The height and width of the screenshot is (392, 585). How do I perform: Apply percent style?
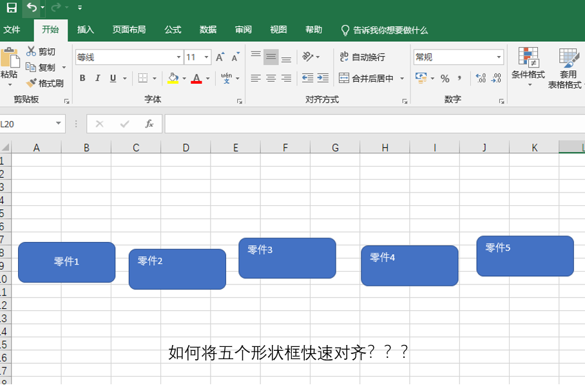pyautogui.click(x=445, y=79)
